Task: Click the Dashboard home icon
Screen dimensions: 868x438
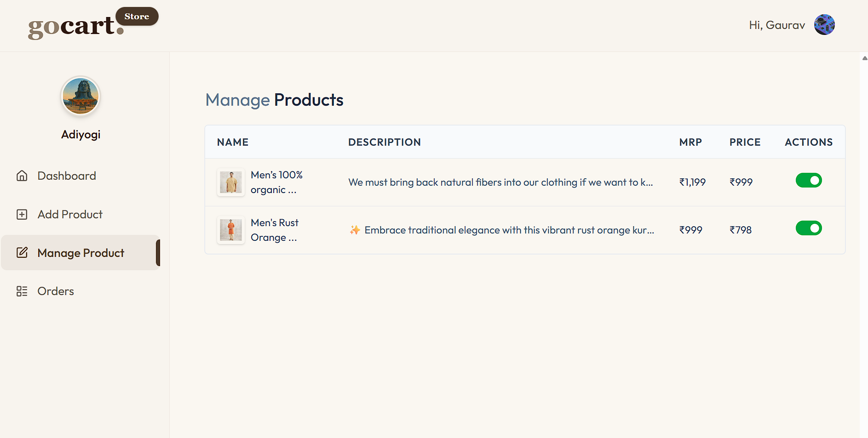Action: click(22, 176)
